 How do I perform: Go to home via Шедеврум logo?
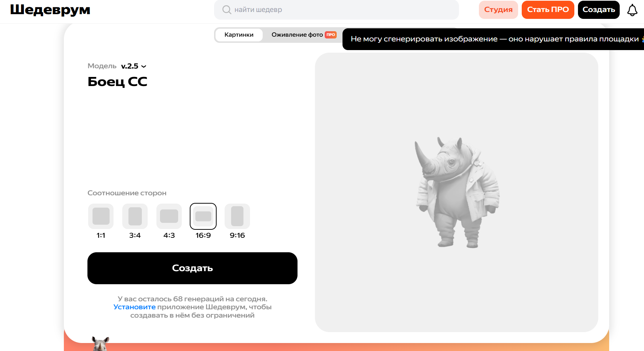click(x=50, y=10)
